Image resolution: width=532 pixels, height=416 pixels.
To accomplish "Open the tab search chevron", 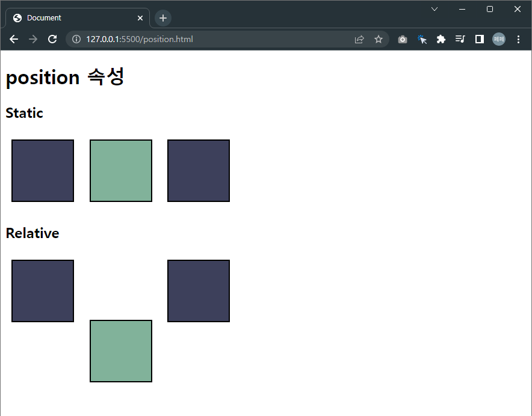I will coord(435,9).
